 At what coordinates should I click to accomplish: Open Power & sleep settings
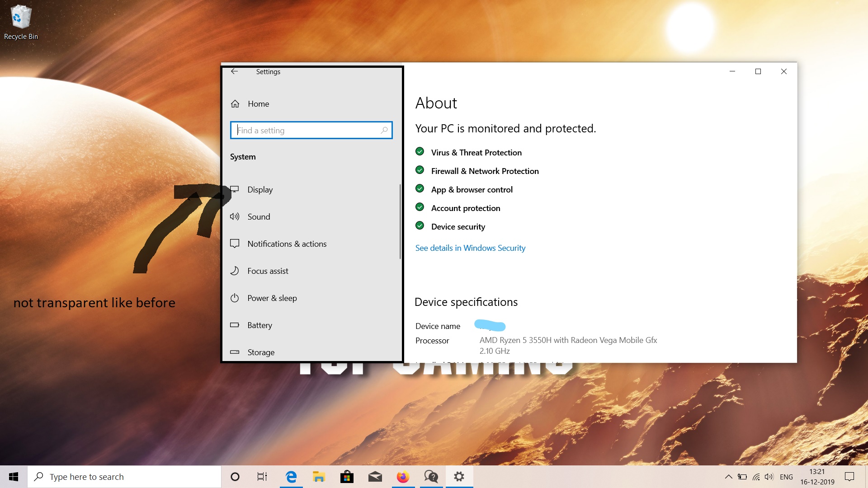[272, 298]
